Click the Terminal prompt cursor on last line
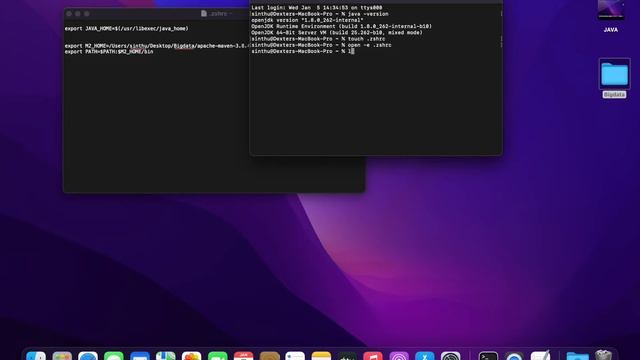Image resolution: width=640 pixels, height=360 pixels. tap(352, 51)
